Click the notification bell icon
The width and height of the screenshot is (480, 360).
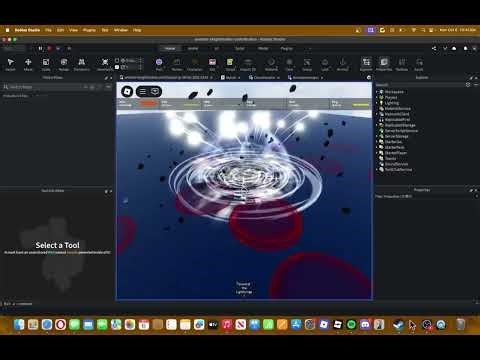pyautogui.click(x=466, y=48)
